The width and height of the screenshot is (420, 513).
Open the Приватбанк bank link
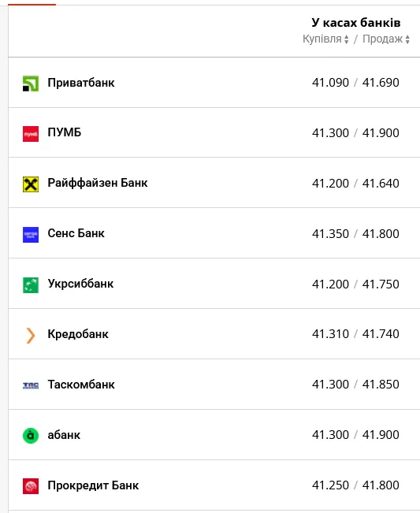pos(81,83)
